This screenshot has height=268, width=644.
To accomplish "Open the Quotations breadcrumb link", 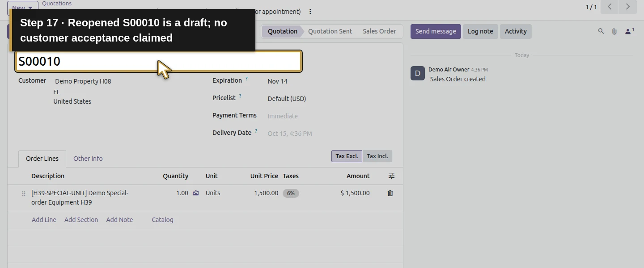I will pos(57,4).
